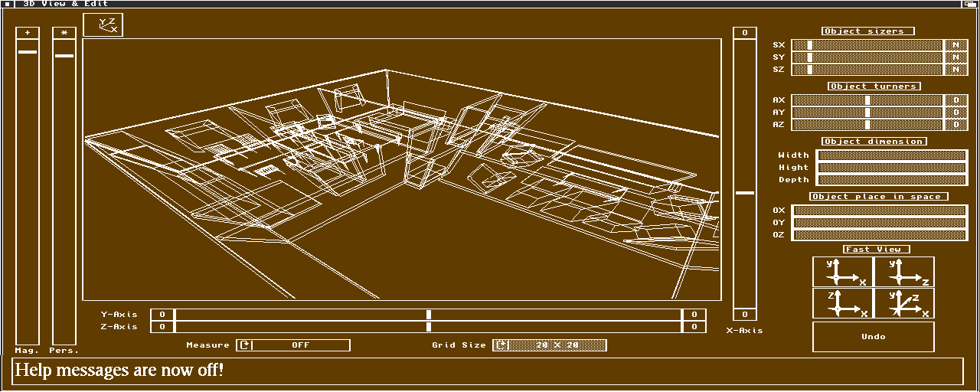Toggle the SZ sizer N button
Viewport: 980px width, 392px height.
point(955,70)
